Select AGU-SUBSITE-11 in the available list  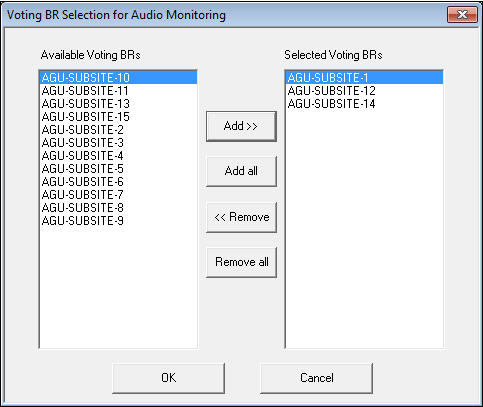[118, 91]
